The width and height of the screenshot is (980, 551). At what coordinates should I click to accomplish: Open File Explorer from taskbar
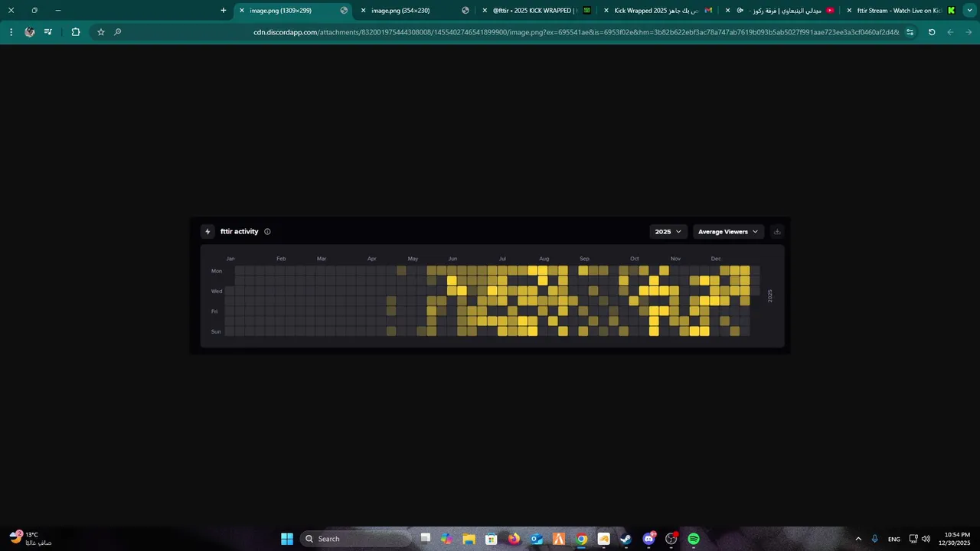(x=469, y=539)
